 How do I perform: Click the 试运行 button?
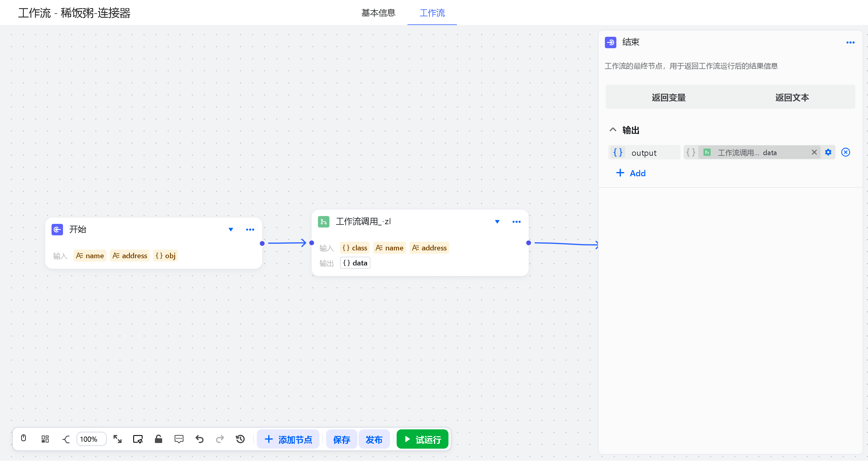pos(423,439)
